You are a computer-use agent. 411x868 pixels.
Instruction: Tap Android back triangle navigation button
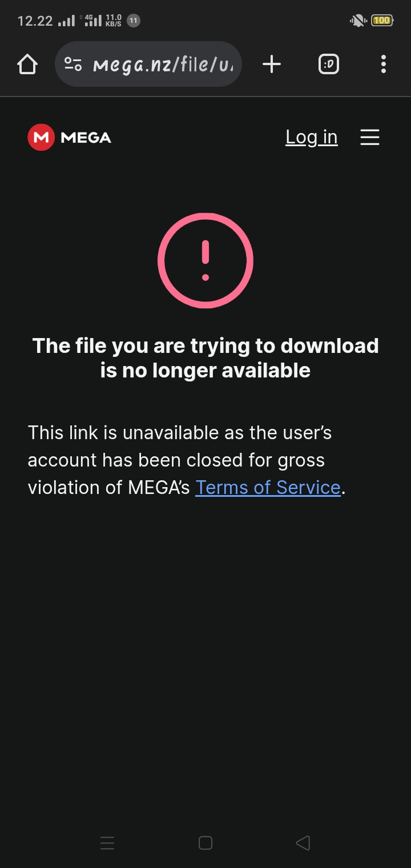(x=303, y=843)
